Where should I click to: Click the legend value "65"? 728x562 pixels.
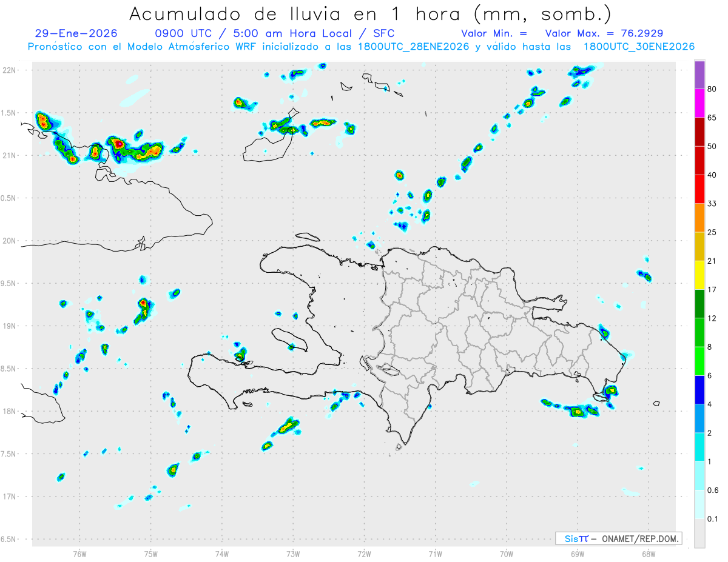pyautogui.click(x=712, y=118)
